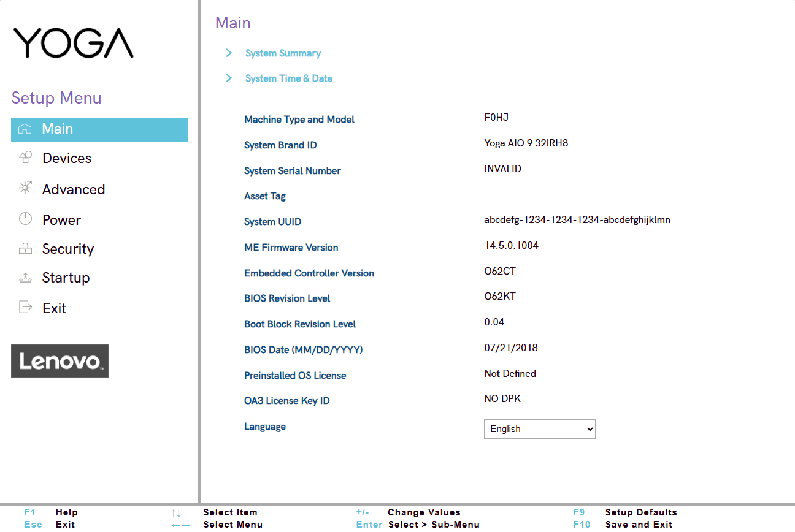The height and width of the screenshot is (532, 795).
Task: Click the Main home icon
Action: pyautogui.click(x=25, y=129)
